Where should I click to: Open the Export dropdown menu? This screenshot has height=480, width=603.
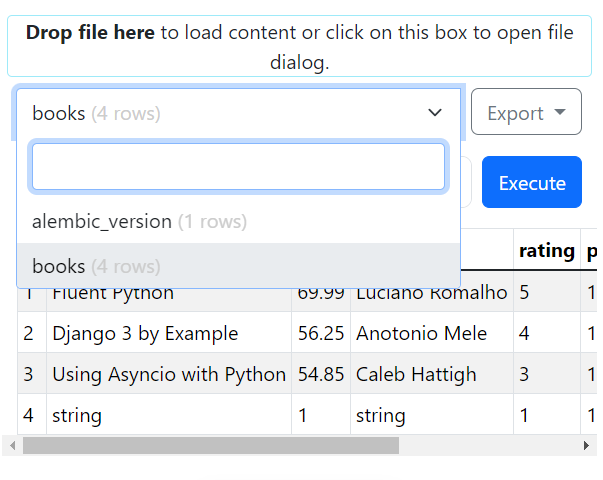pyautogui.click(x=526, y=112)
